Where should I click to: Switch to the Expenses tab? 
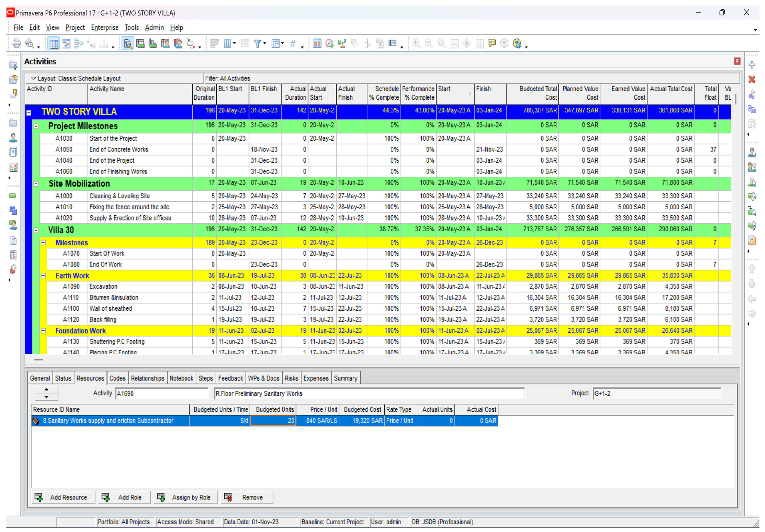(316, 378)
